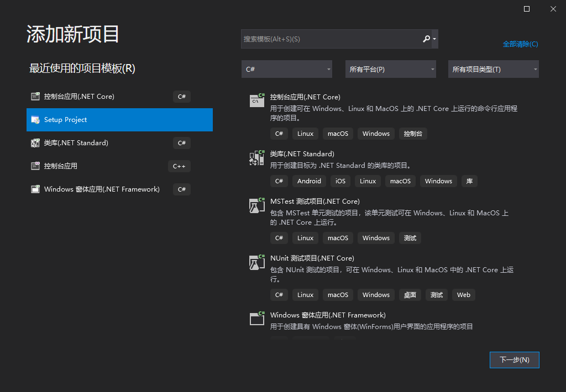Click the Web tag under NUnit 测试项目
This screenshot has height=392, width=566.
click(463, 295)
